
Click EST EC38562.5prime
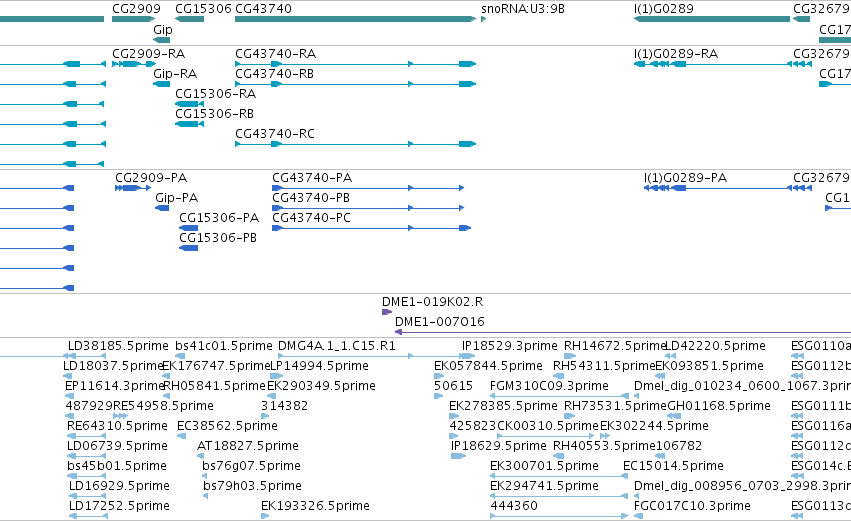tap(227, 427)
